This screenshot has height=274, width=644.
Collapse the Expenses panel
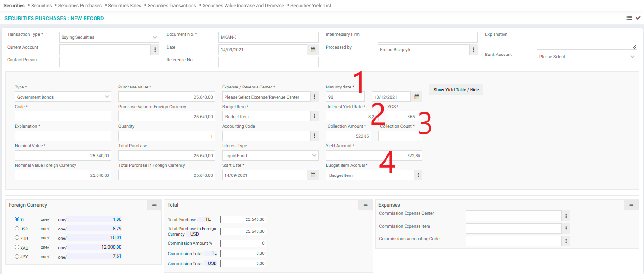pos(632,205)
